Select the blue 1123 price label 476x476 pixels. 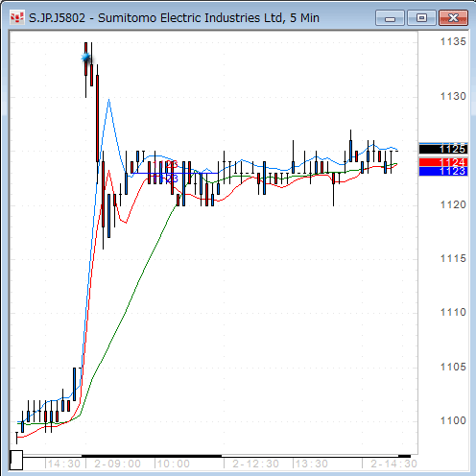(x=443, y=171)
